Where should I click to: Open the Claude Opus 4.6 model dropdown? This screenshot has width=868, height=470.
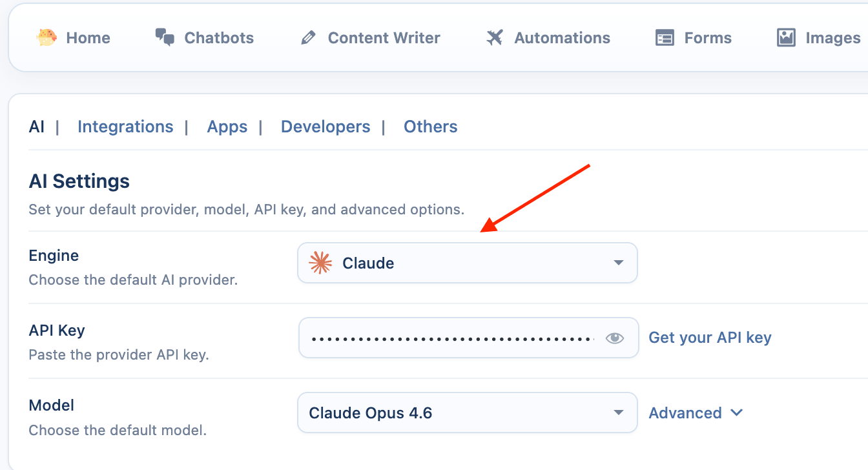466,413
